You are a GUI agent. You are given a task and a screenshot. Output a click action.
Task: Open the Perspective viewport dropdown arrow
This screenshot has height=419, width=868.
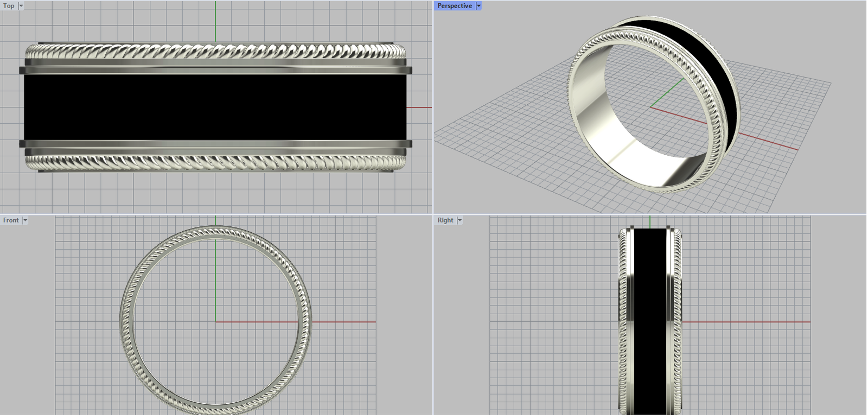click(478, 6)
